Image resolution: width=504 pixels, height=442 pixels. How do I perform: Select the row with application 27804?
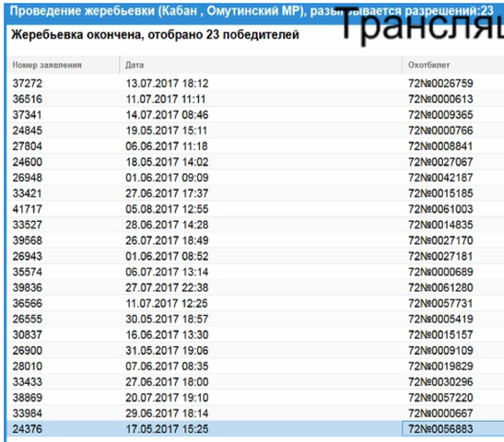(x=255, y=146)
